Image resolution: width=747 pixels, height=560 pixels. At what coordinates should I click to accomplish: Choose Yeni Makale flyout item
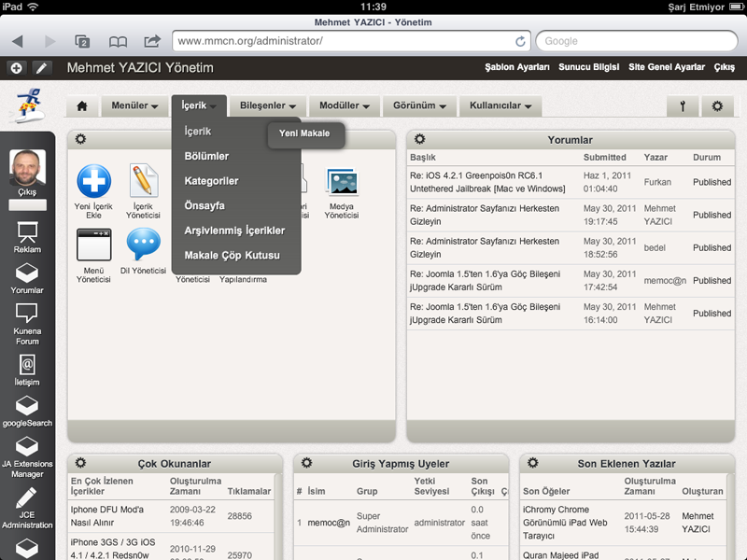305,133
